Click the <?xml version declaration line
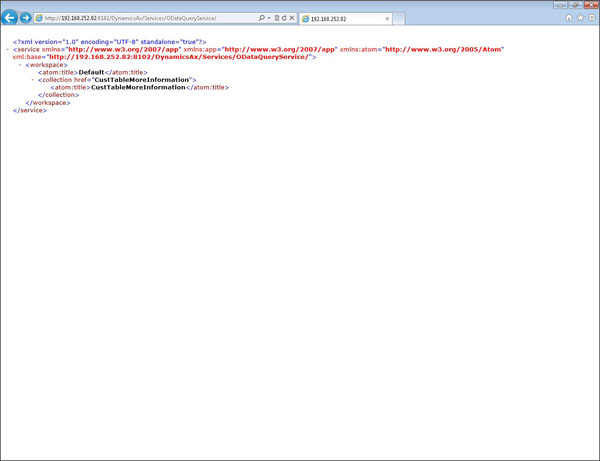This screenshot has width=600, height=461. tap(109, 42)
